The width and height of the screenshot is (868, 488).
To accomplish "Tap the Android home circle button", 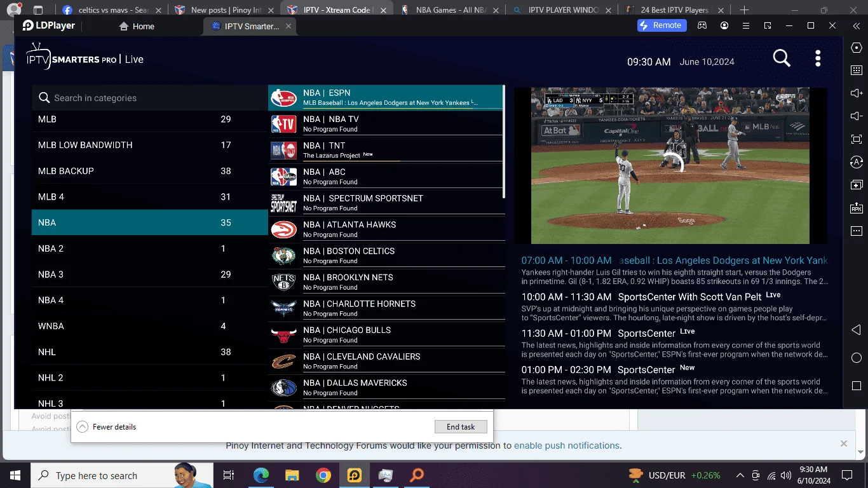I will [x=856, y=358].
